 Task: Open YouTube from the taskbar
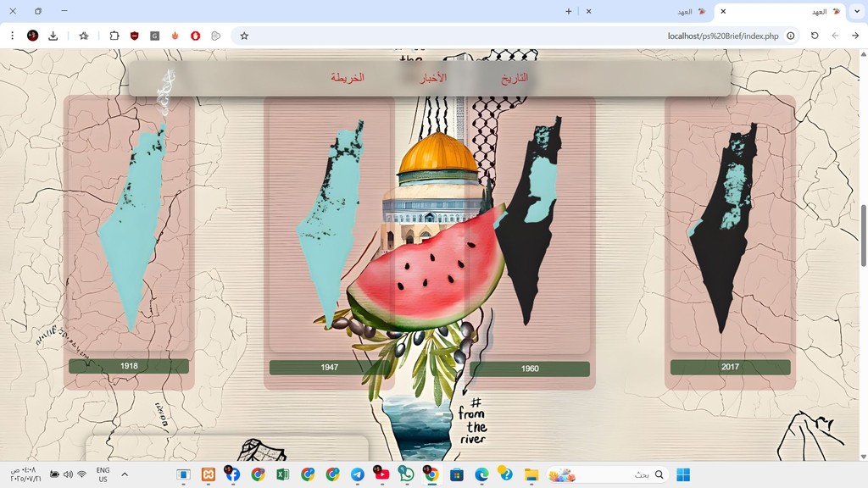[x=382, y=474]
